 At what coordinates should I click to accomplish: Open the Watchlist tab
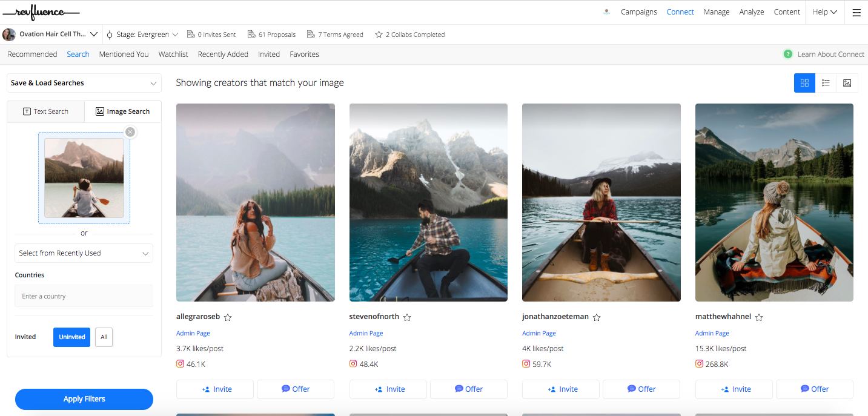click(x=173, y=54)
